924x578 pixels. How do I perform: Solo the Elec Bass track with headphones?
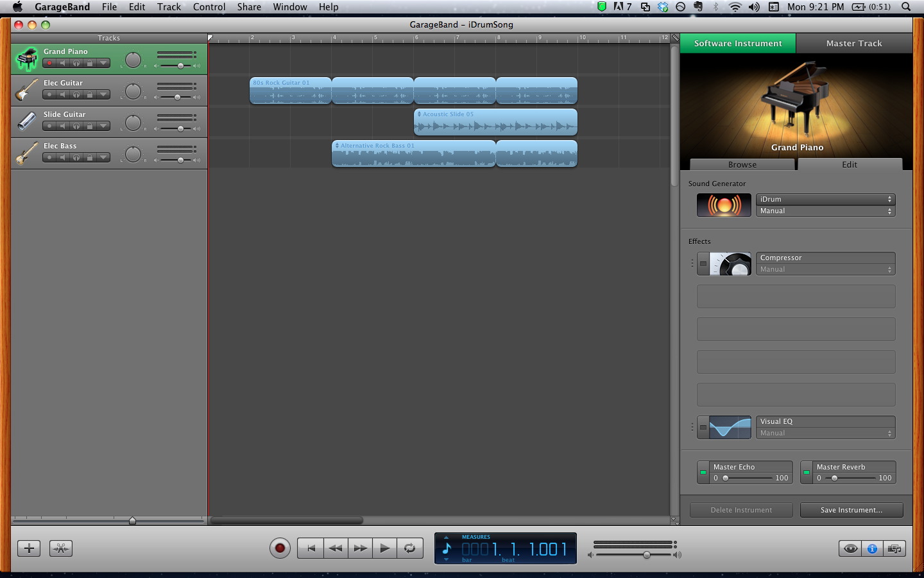(76, 157)
